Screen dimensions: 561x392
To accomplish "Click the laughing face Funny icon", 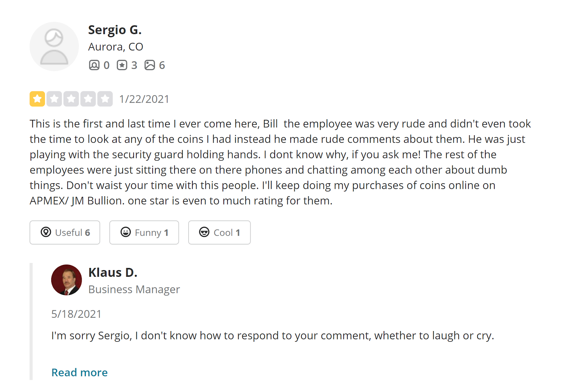I will 126,232.
